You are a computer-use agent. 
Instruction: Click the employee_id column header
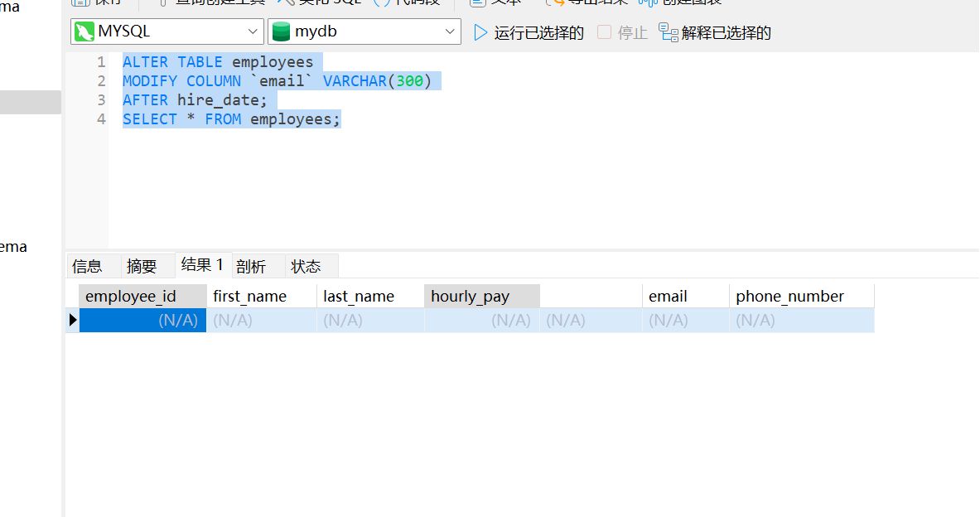pos(131,297)
